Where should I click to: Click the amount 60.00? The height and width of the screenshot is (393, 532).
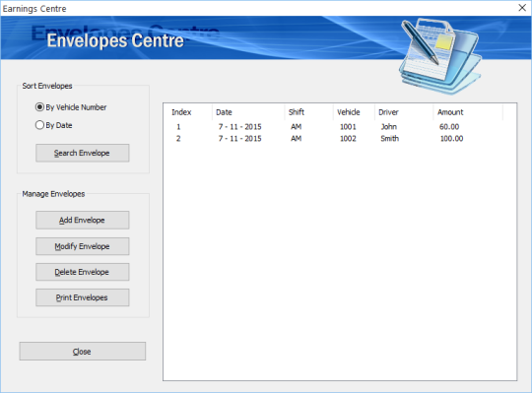[449, 127]
